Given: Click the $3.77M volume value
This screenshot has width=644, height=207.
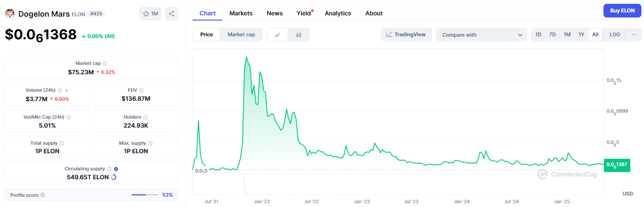Looking at the screenshot, I should coord(36,99).
